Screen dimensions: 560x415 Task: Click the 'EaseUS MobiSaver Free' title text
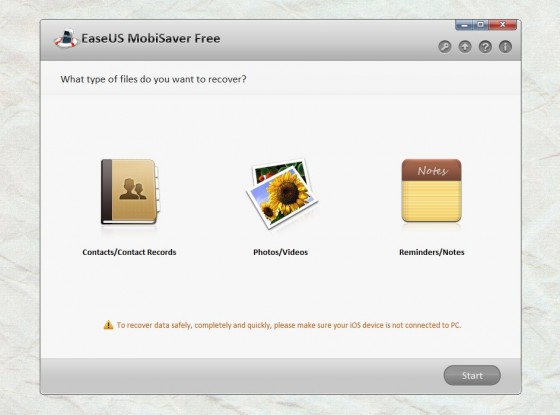pyautogui.click(x=151, y=38)
